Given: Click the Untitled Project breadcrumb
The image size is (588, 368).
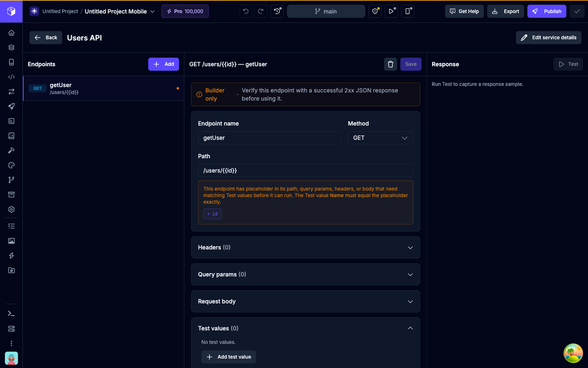Looking at the screenshot, I should (60, 11).
